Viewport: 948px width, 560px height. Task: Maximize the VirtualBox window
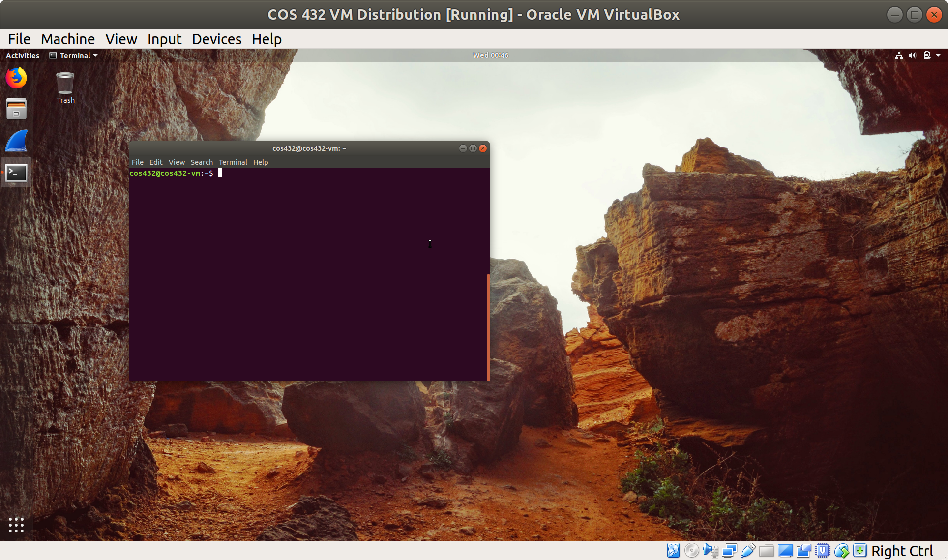click(x=915, y=15)
